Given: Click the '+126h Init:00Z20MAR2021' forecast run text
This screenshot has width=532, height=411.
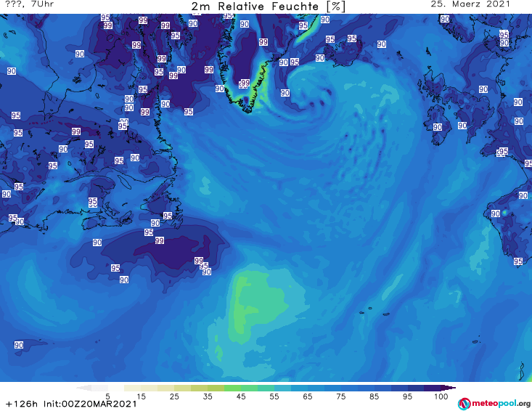Looking at the screenshot, I should (71, 404).
